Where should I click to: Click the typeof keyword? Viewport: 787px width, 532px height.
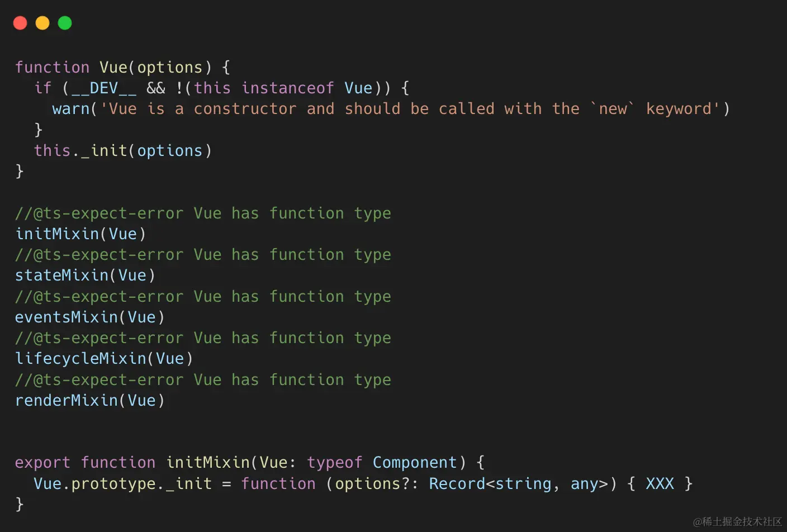[334, 463]
